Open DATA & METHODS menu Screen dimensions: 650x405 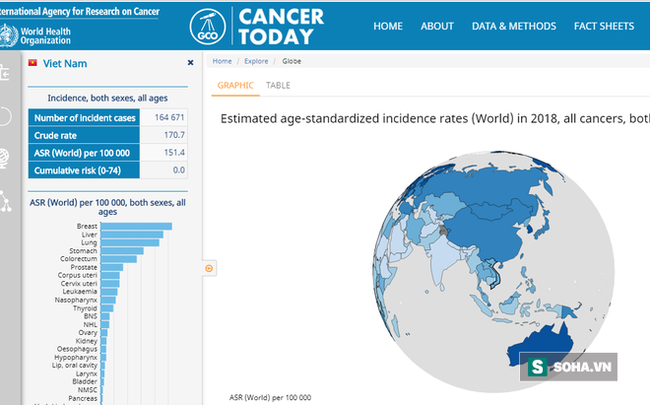[x=514, y=26]
